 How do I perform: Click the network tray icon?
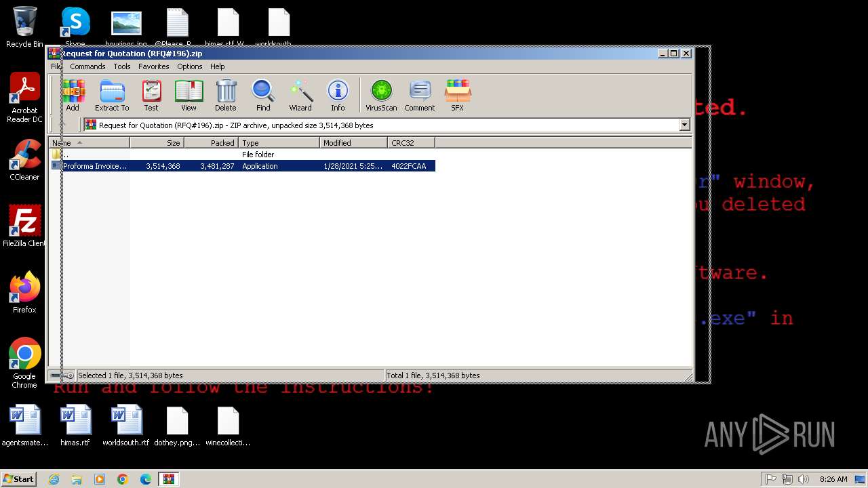787,479
